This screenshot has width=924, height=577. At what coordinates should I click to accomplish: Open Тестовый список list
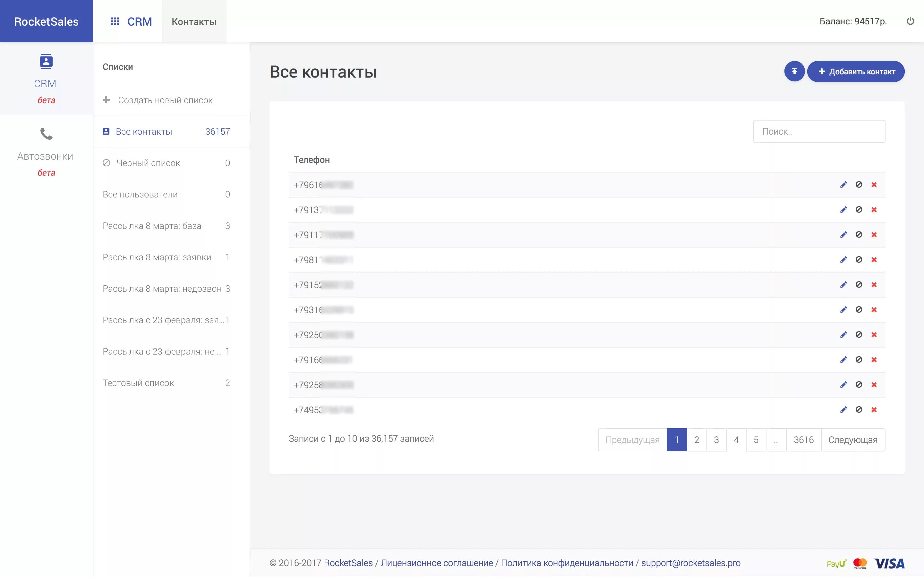(x=138, y=382)
